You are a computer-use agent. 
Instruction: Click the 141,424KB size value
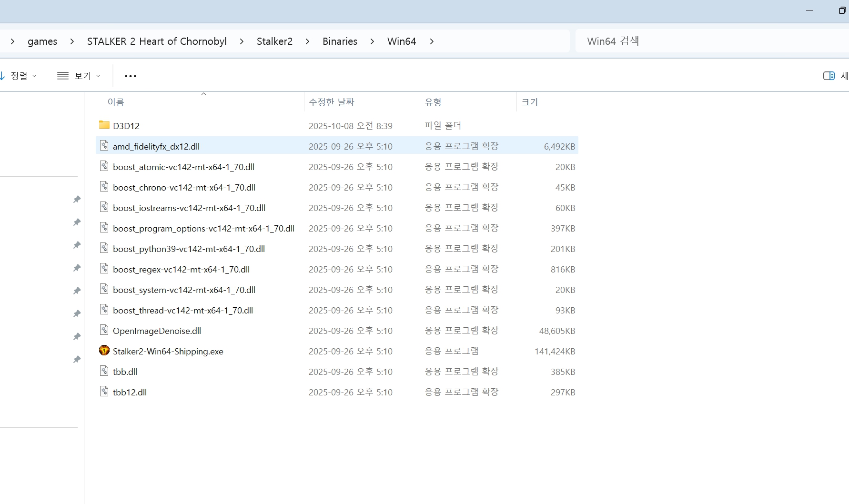pos(555,351)
